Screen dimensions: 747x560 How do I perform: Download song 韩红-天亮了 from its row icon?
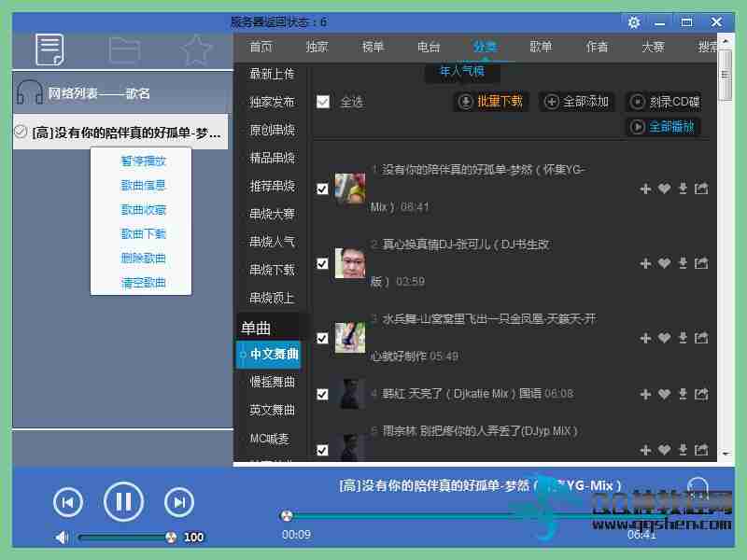683,394
